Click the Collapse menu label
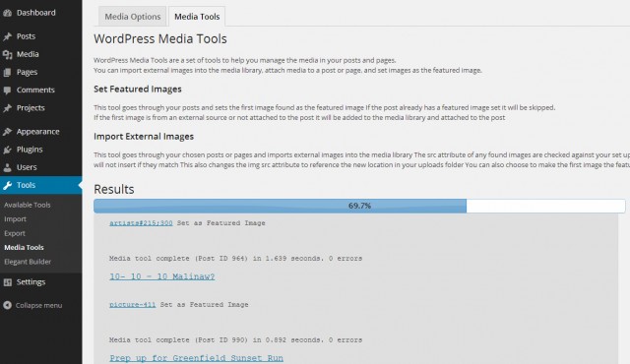 39,305
